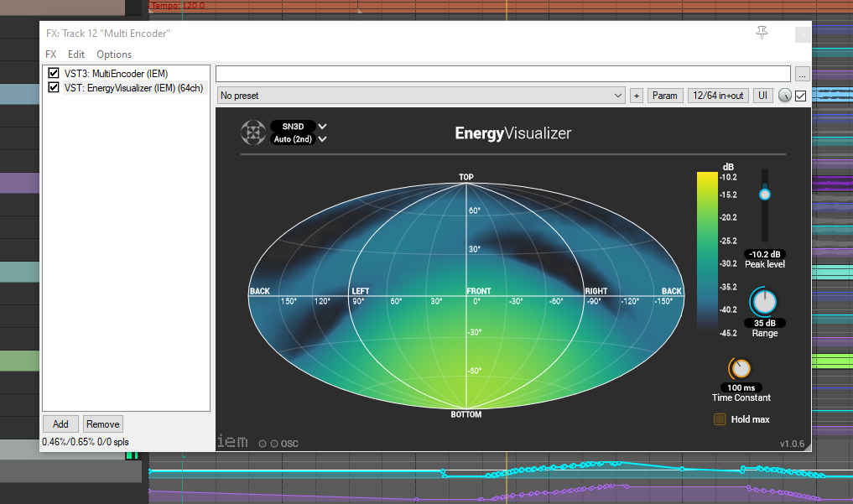853x504 pixels.
Task: Toggle the plugin bypass checkbox
Action: pyautogui.click(x=800, y=96)
